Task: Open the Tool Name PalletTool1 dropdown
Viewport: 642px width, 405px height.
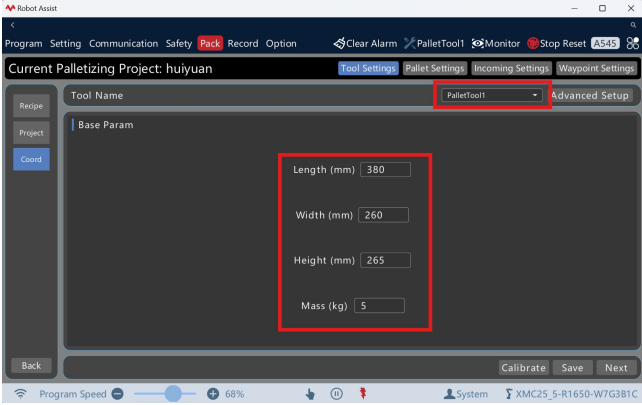Action: (x=491, y=95)
